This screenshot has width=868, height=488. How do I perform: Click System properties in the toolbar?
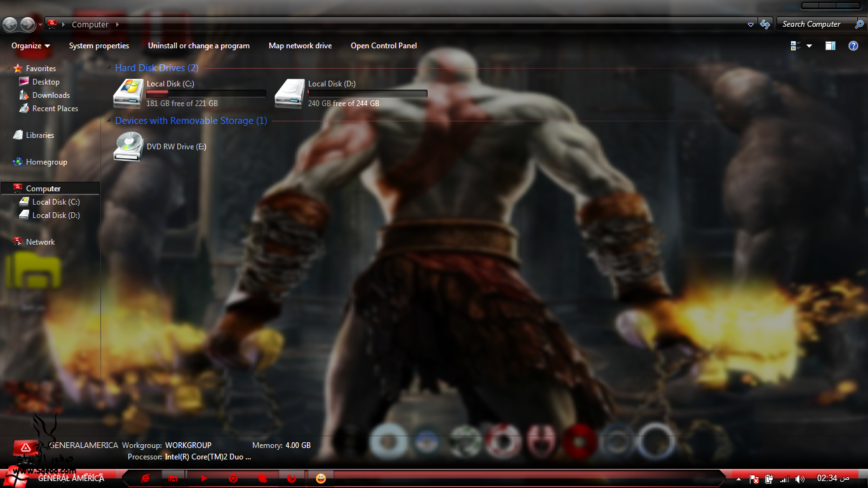tap(98, 46)
